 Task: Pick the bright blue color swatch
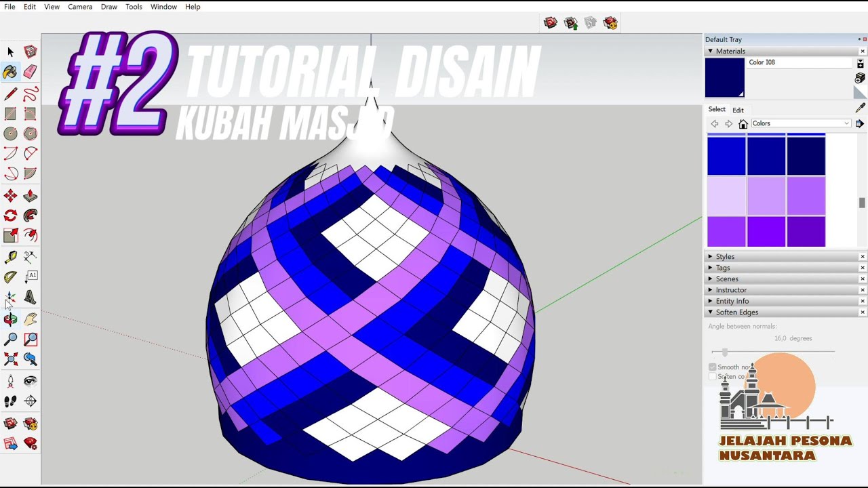(726, 155)
